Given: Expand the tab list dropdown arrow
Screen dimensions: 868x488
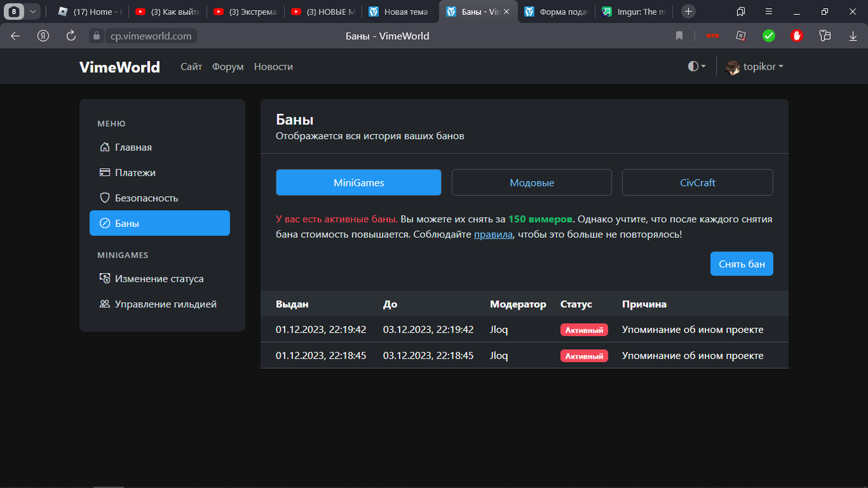Looking at the screenshot, I should (x=32, y=12).
